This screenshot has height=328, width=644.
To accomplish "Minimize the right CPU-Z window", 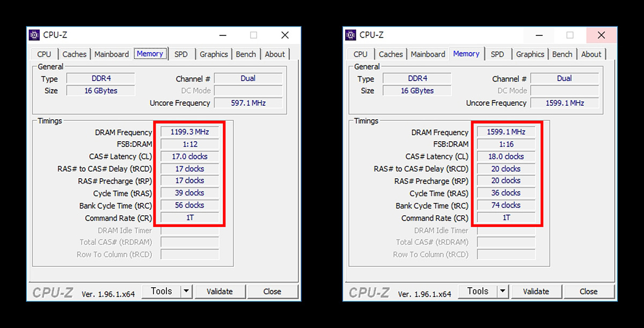I will pos(539,35).
